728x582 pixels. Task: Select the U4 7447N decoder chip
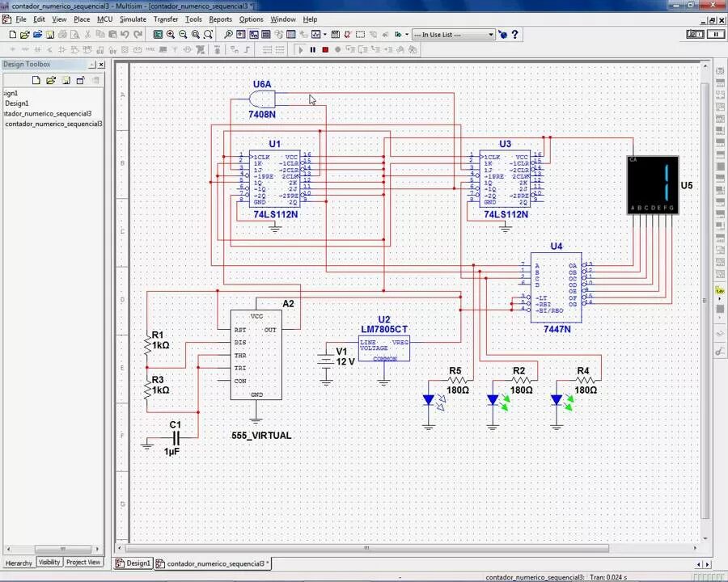(x=557, y=288)
